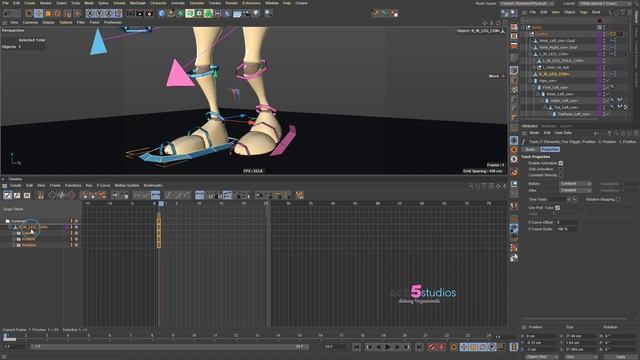Toggle Use Pref. Color checkbox
The width and height of the screenshot is (640, 360).
coord(558,208)
